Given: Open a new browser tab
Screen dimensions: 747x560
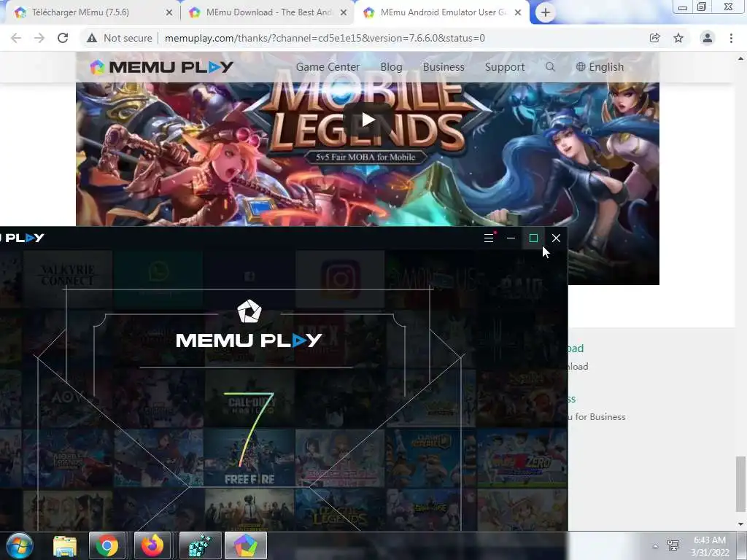Looking at the screenshot, I should [x=546, y=12].
